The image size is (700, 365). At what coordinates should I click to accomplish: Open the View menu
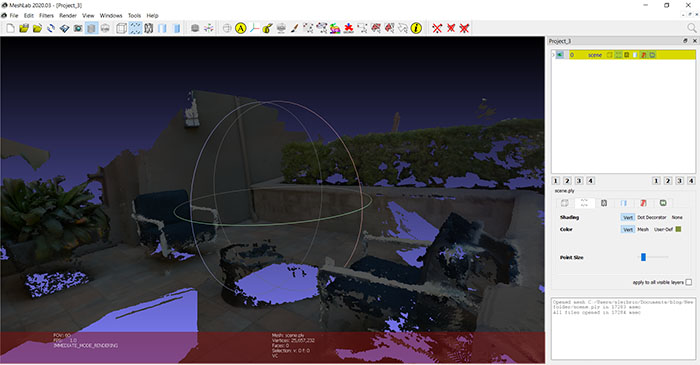[x=88, y=15]
